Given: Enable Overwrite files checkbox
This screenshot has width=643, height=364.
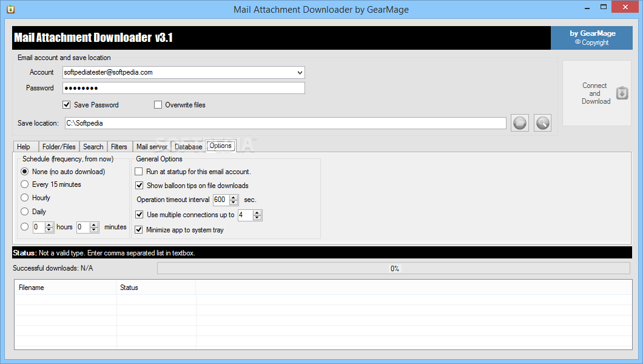Looking at the screenshot, I should tap(158, 105).
